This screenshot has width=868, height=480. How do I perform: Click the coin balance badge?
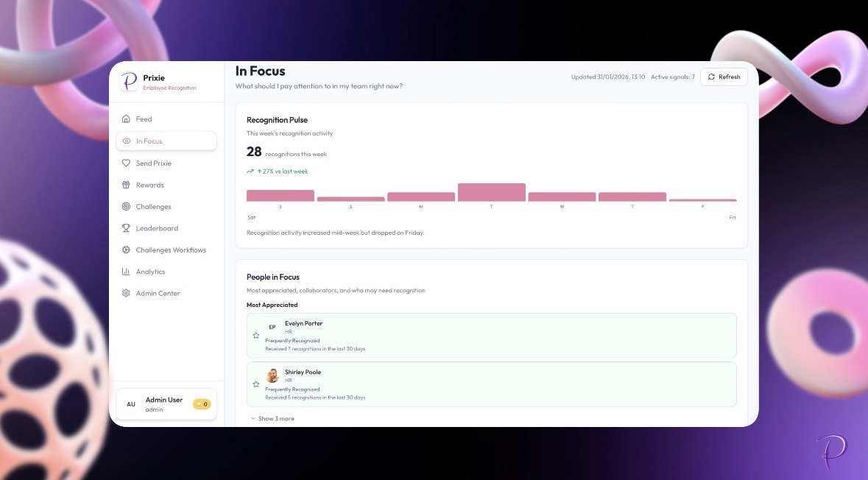pos(201,403)
